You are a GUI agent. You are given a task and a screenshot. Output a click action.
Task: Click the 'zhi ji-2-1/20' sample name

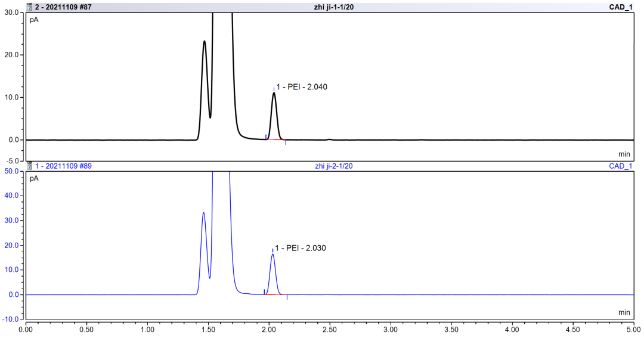click(335, 166)
